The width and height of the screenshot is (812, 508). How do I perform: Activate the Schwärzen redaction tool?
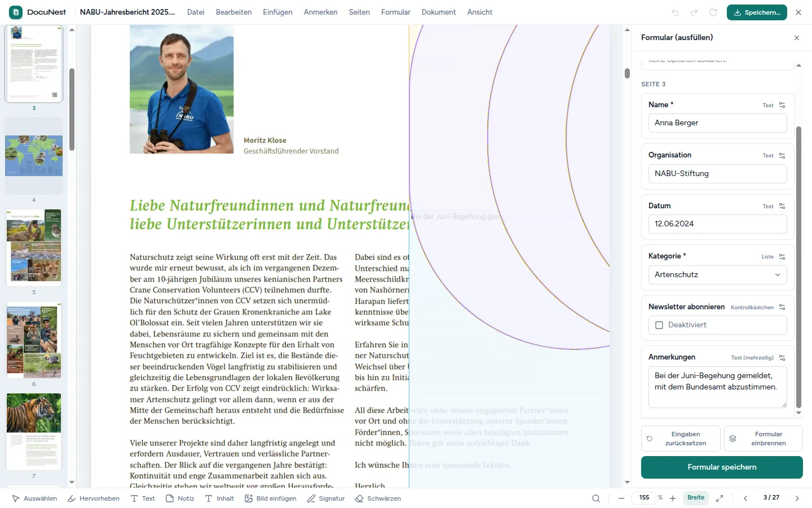(378, 498)
